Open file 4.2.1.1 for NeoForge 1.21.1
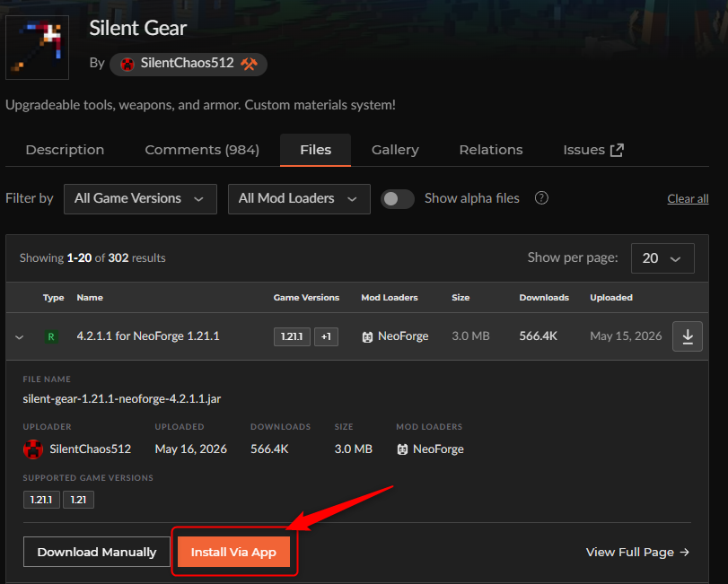This screenshot has width=728, height=584. (x=148, y=336)
